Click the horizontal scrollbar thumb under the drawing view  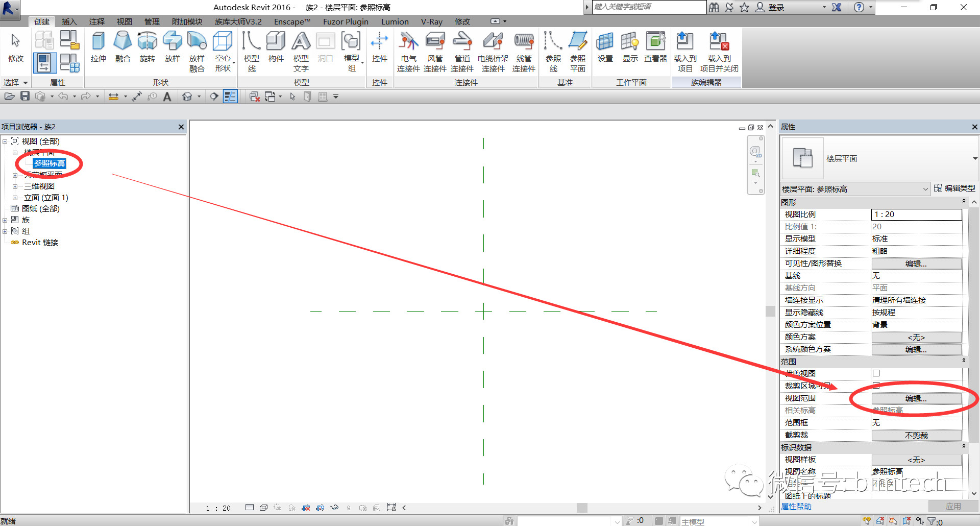click(x=582, y=508)
